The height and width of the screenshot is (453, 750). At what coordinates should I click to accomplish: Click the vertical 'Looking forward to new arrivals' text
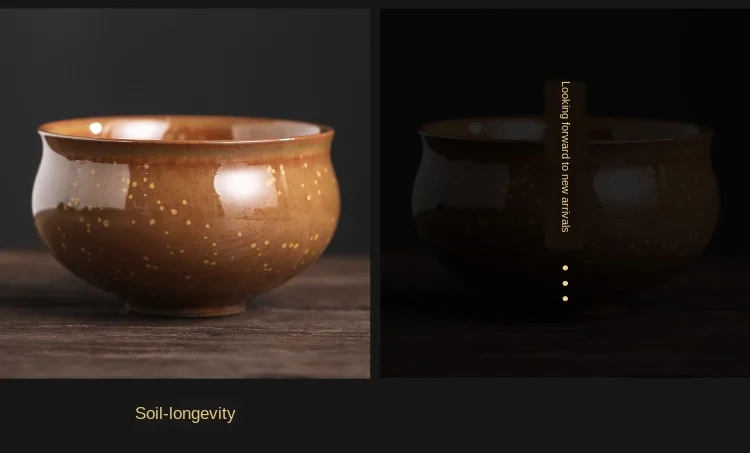pos(565,157)
